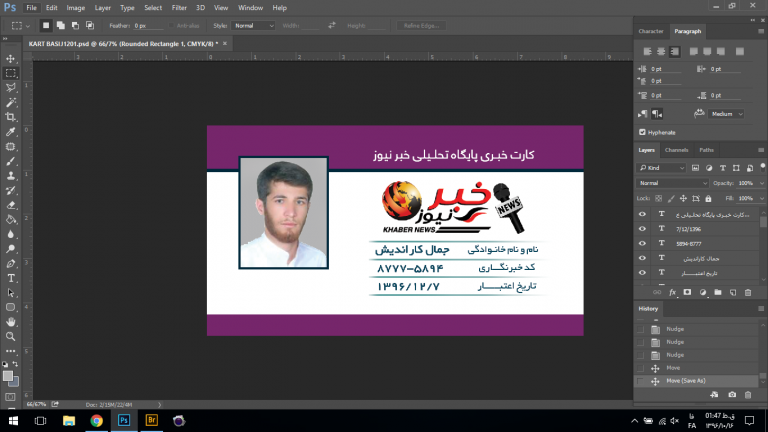Select the Horizontal Type tool

[x=10, y=278]
